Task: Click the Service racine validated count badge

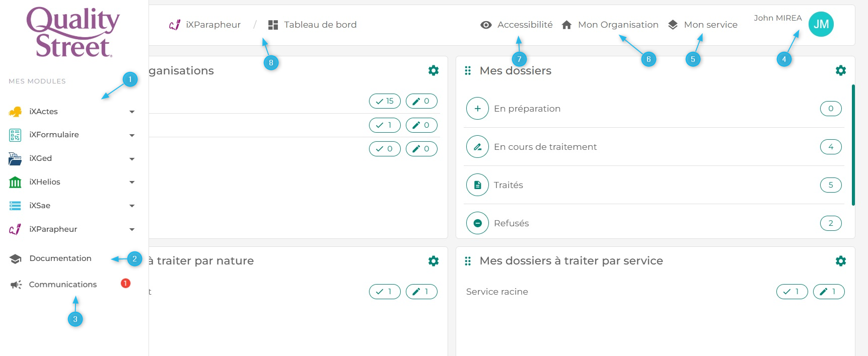Action: [791, 292]
